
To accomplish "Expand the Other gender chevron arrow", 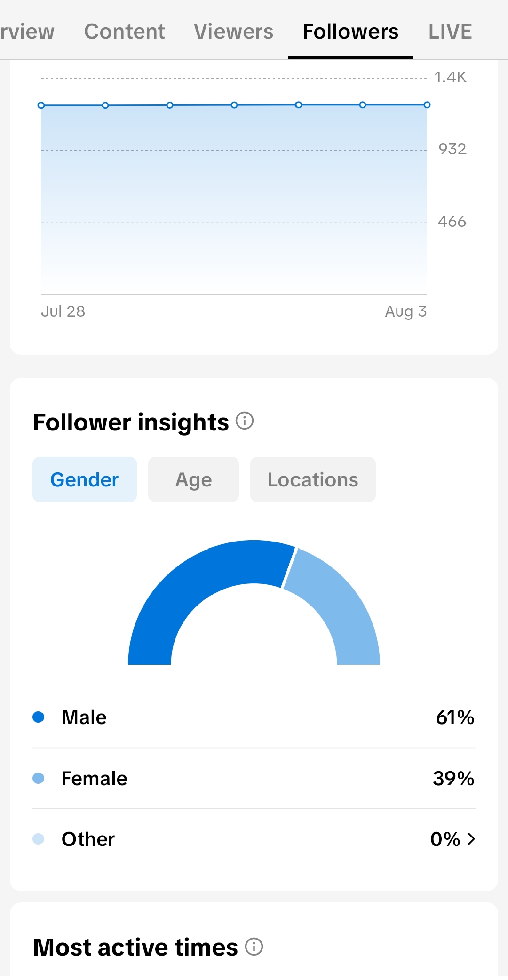I will [471, 839].
